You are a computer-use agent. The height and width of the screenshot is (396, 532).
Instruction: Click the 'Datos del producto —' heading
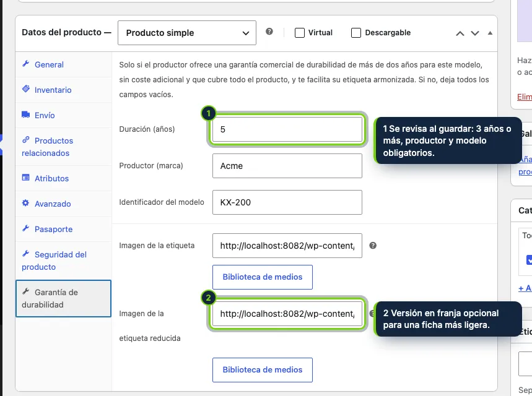[66, 32]
